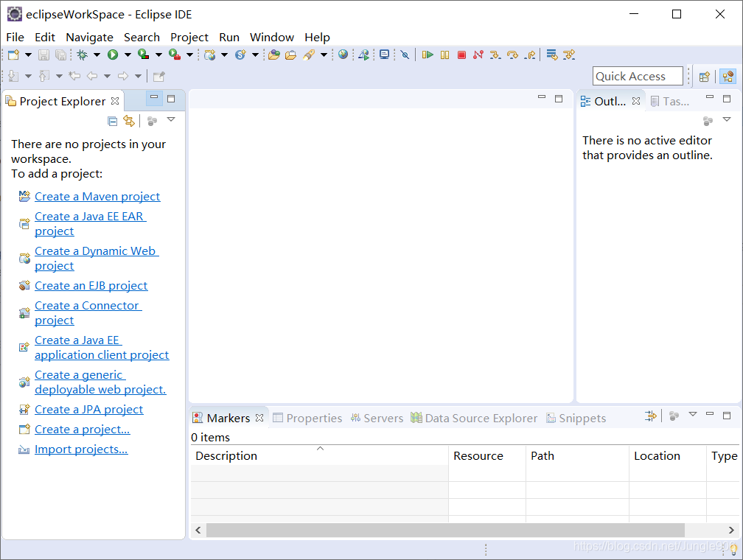
Task: Open the Search icon dropdown arrow
Action: pyautogui.click(x=324, y=55)
